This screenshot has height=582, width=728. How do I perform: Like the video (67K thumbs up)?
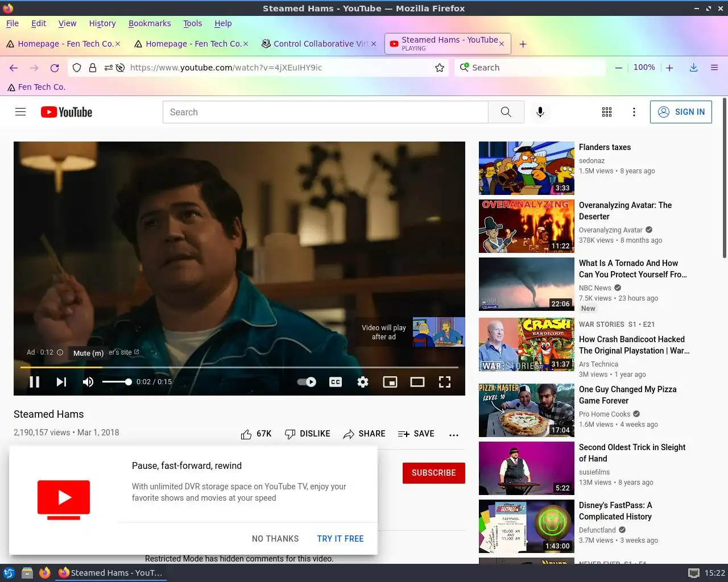256,434
